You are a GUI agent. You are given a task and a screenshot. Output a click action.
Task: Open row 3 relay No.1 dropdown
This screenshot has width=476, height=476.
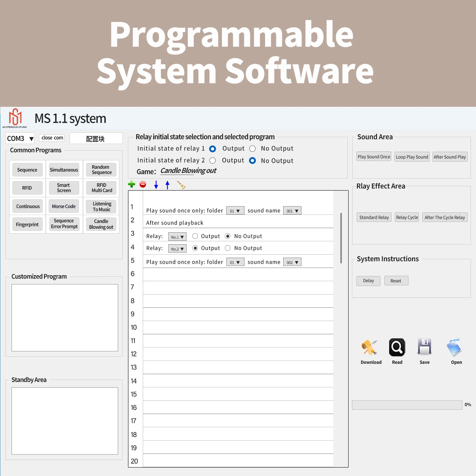(177, 237)
